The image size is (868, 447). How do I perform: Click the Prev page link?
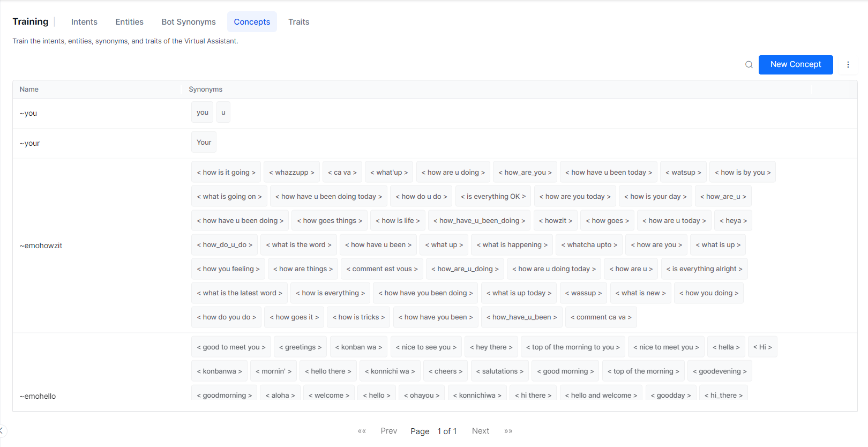pos(388,431)
